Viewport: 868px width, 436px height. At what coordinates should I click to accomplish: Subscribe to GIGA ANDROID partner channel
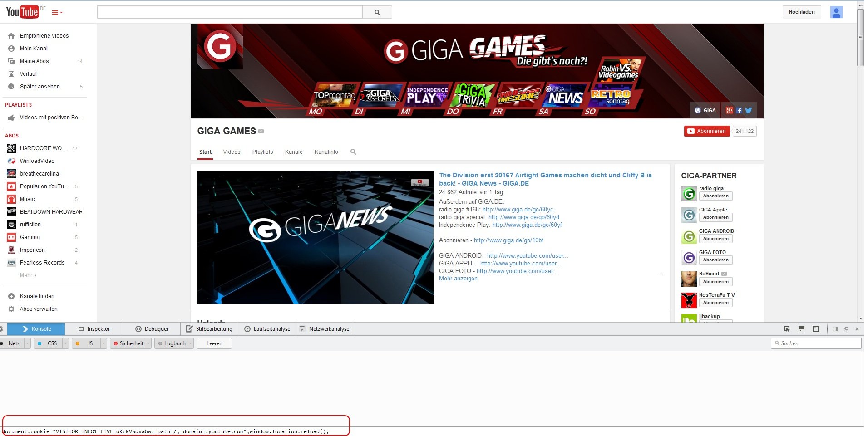tap(715, 239)
